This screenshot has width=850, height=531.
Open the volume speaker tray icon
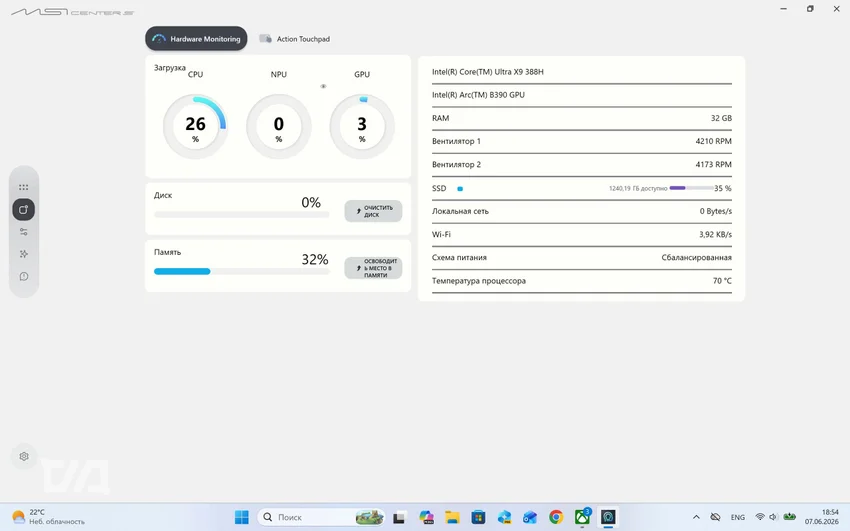[773, 517]
